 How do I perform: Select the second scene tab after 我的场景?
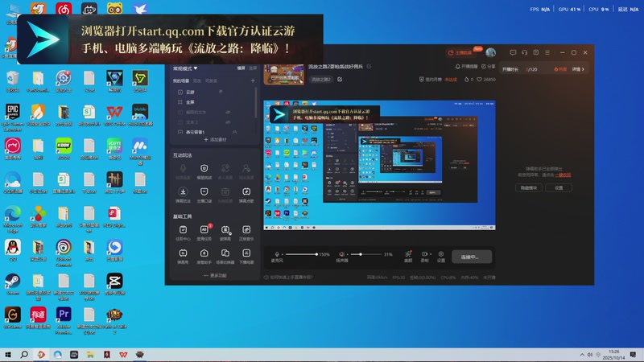pos(197,81)
